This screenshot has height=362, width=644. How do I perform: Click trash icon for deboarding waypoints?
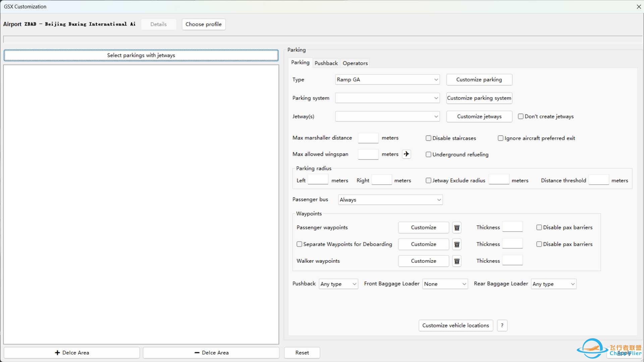(x=457, y=244)
